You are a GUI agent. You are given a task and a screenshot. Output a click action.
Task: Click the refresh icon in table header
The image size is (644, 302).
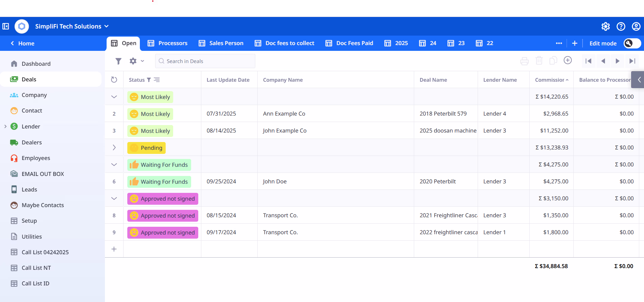pyautogui.click(x=114, y=80)
